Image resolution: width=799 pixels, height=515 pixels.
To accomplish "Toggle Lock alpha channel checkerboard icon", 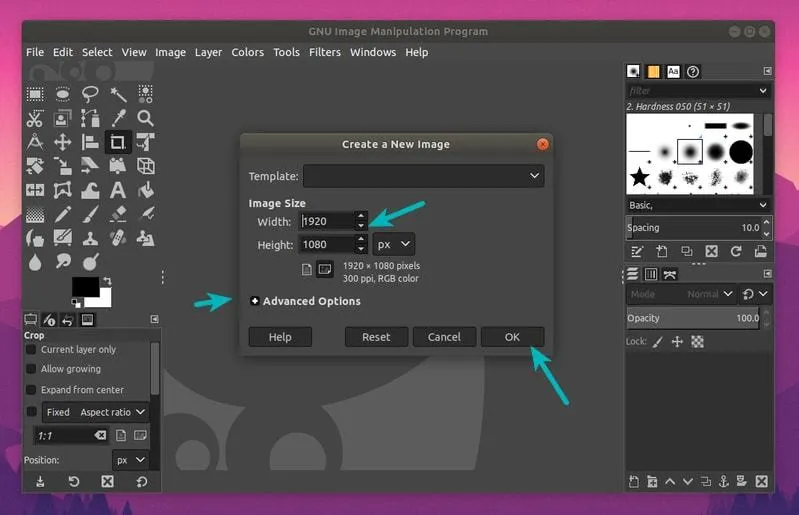I will (698, 342).
